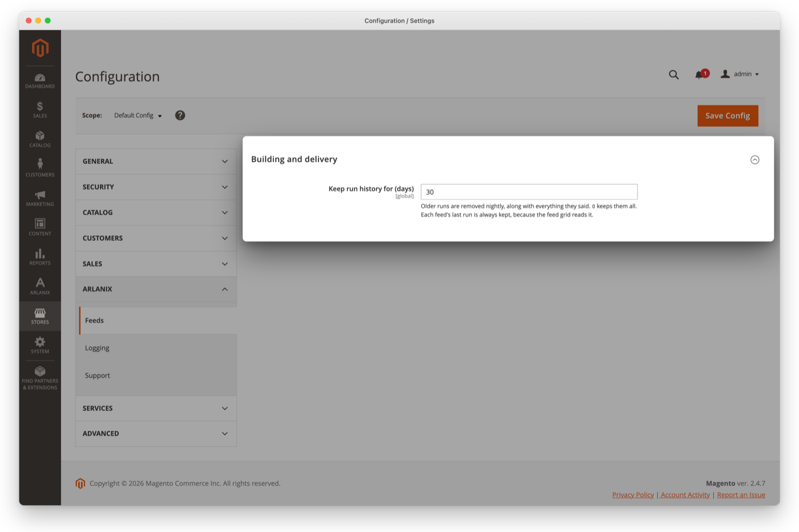Click the scope help question mark
This screenshot has width=799, height=532.
click(x=180, y=115)
